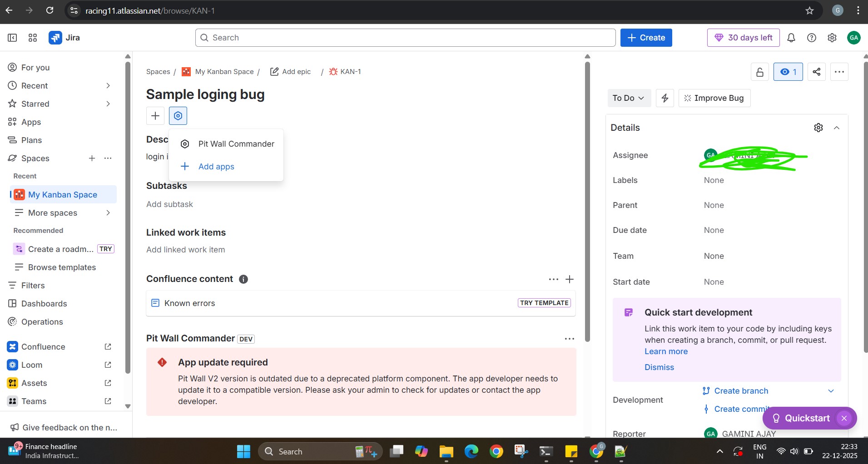Create a space with the plus icon
Viewport: 868px width, 464px height.
(x=92, y=158)
